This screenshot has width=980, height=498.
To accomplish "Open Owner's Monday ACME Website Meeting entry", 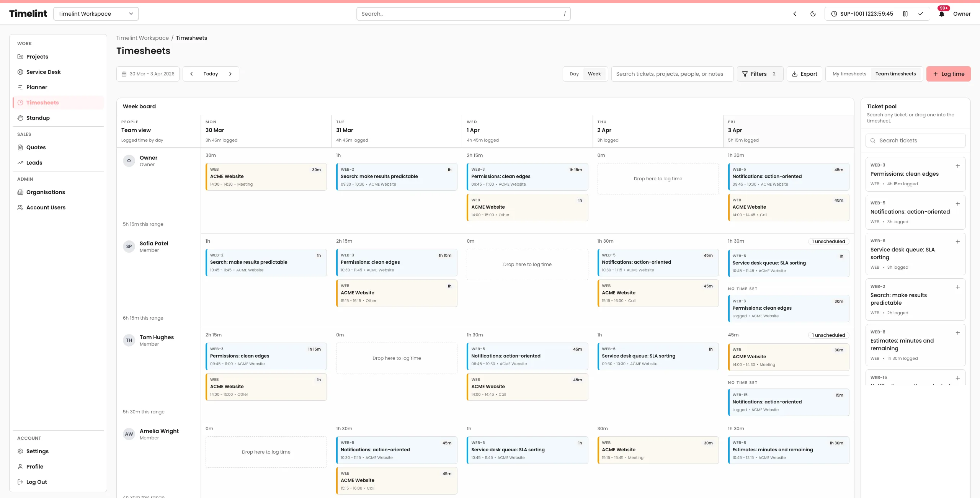I will pyautogui.click(x=266, y=177).
